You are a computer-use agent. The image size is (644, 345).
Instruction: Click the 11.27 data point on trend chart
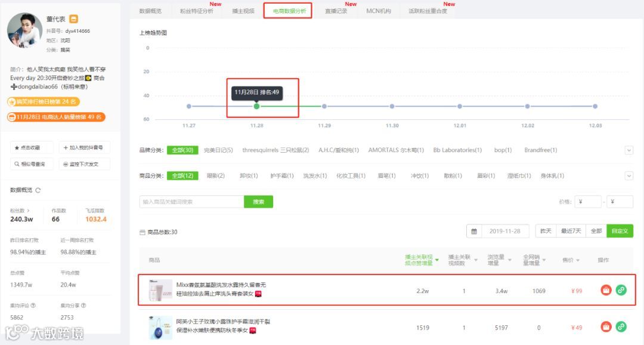pos(189,106)
